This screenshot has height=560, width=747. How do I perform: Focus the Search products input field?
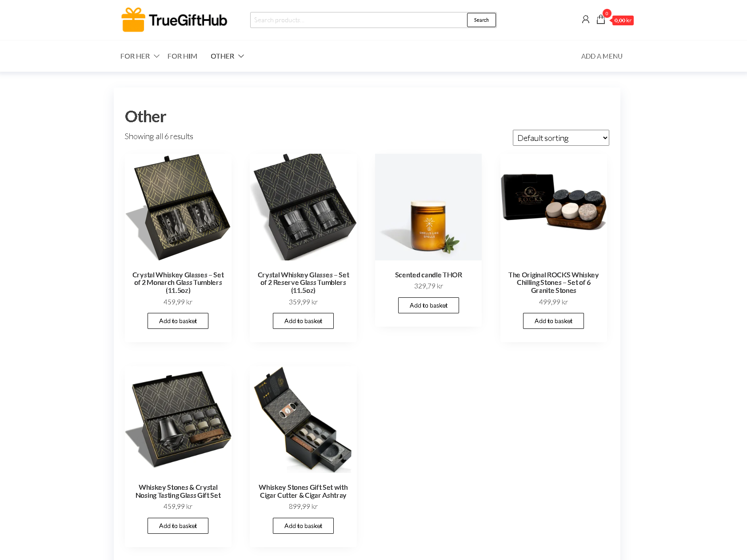coord(359,20)
